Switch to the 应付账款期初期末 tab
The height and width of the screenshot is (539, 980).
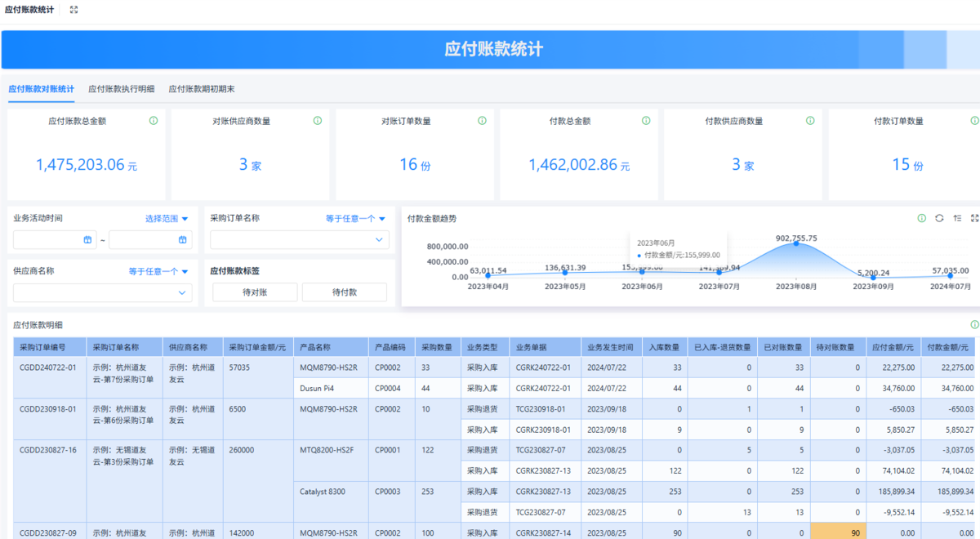point(202,89)
